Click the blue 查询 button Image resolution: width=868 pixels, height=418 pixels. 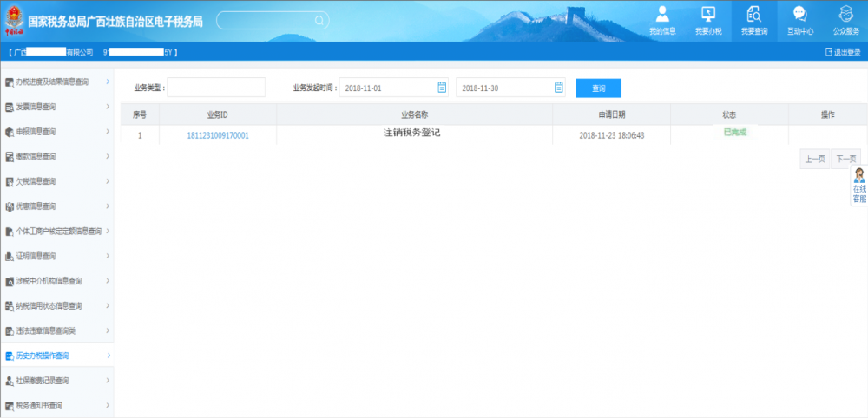click(x=598, y=88)
